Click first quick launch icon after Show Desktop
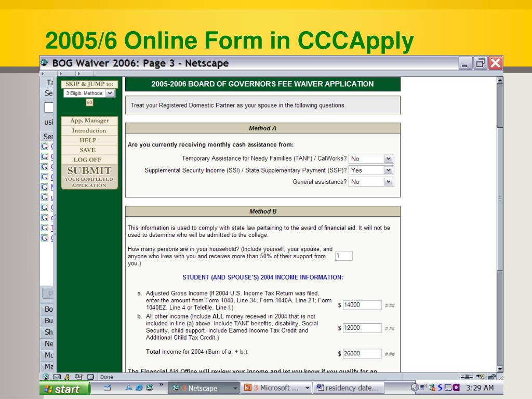The image size is (532, 399). coord(129,388)
